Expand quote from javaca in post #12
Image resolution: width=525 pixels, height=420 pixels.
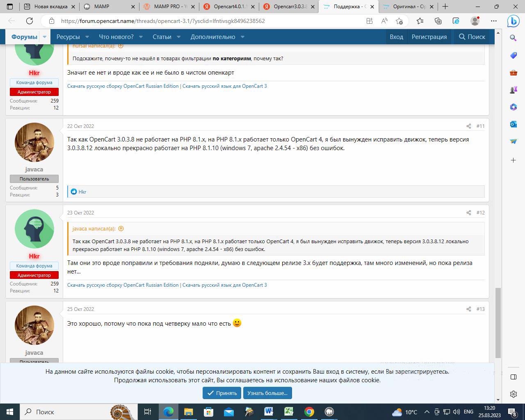point(121,229)
